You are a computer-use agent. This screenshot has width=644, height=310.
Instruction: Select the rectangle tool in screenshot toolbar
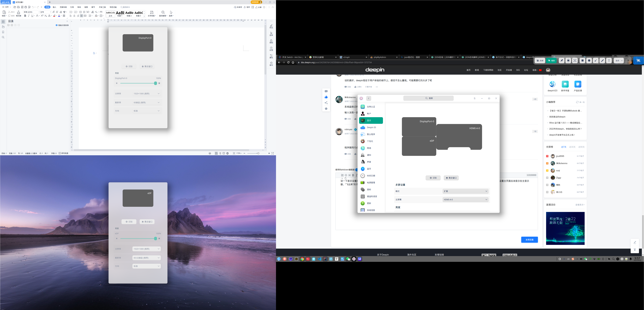pyautogui.click(x=582, y=61)
